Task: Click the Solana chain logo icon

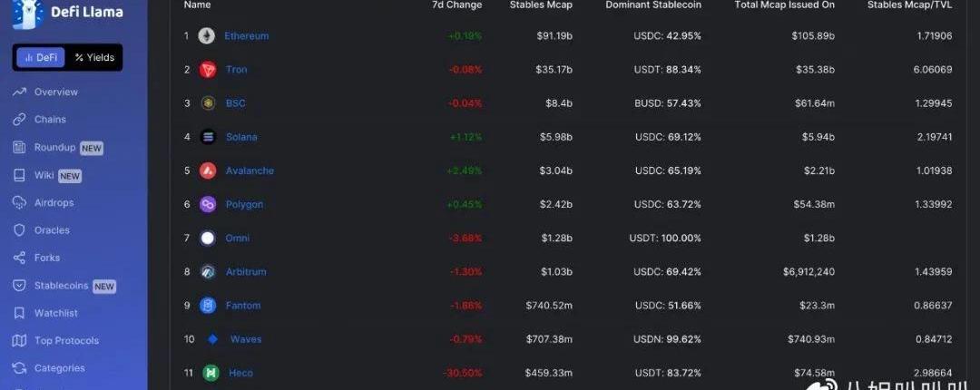Action: click(x=208, y=137)
